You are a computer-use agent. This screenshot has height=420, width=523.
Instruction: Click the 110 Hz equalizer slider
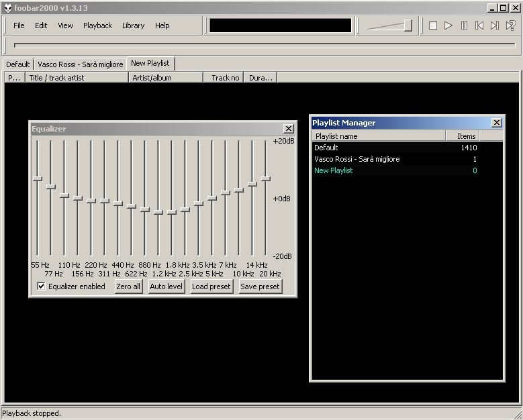point(64,195)
